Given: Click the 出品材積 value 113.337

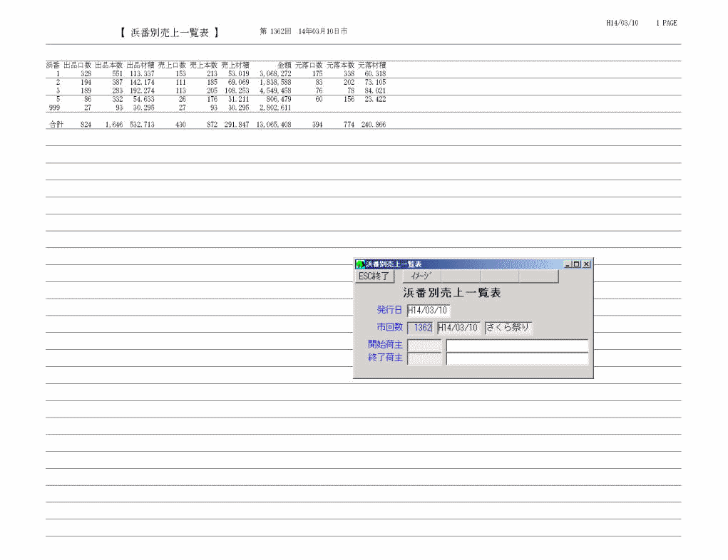Looking at the screenshot, I should [142, 74].
